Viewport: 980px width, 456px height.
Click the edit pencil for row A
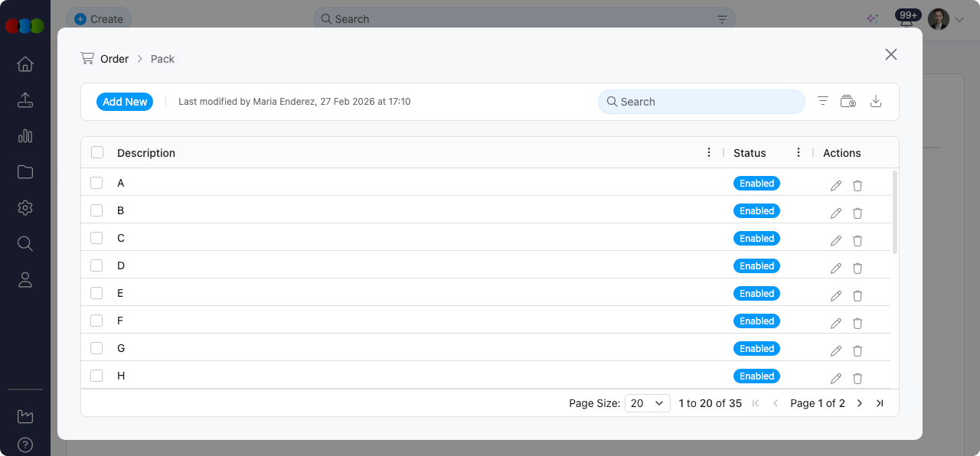836,186
